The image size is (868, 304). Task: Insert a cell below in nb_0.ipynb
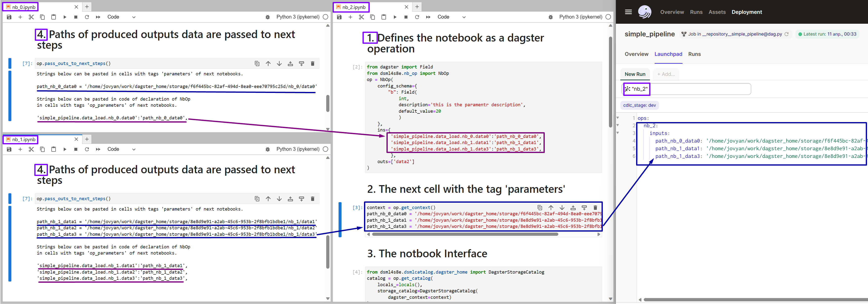click(20, 17)
